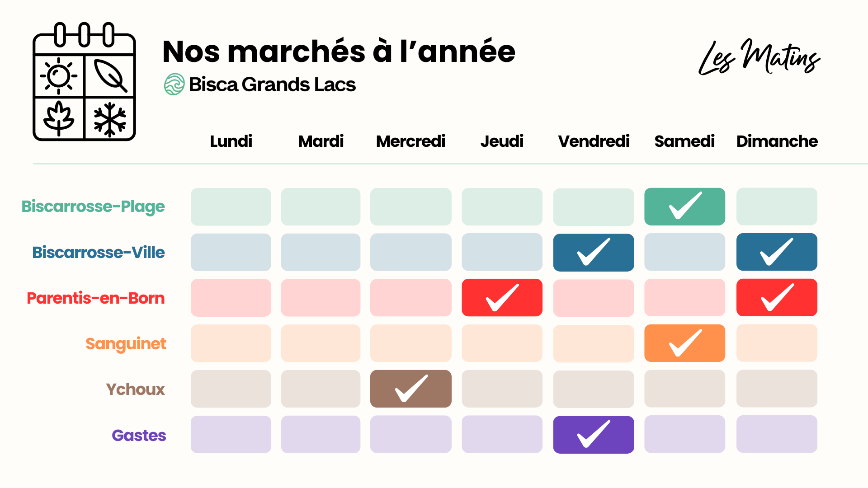Screen dimensions: 868x488
Task: Click the Les Matins script logo
Action: (x=759, y=57)
